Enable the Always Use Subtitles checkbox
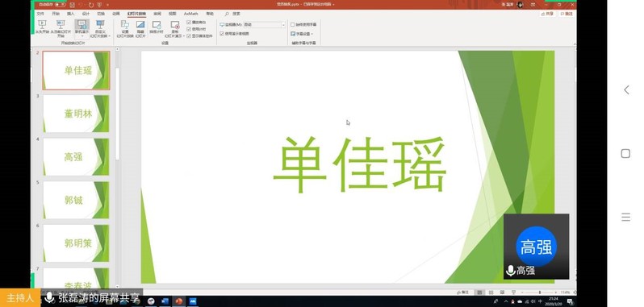This screenshot has height=307, width=644. 292,25
